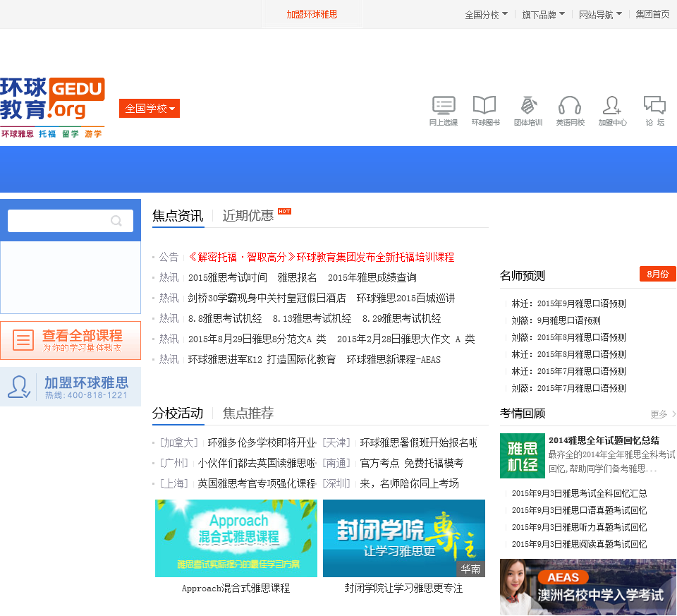Expand the 网站导航 dropdown

click(600, 15)
